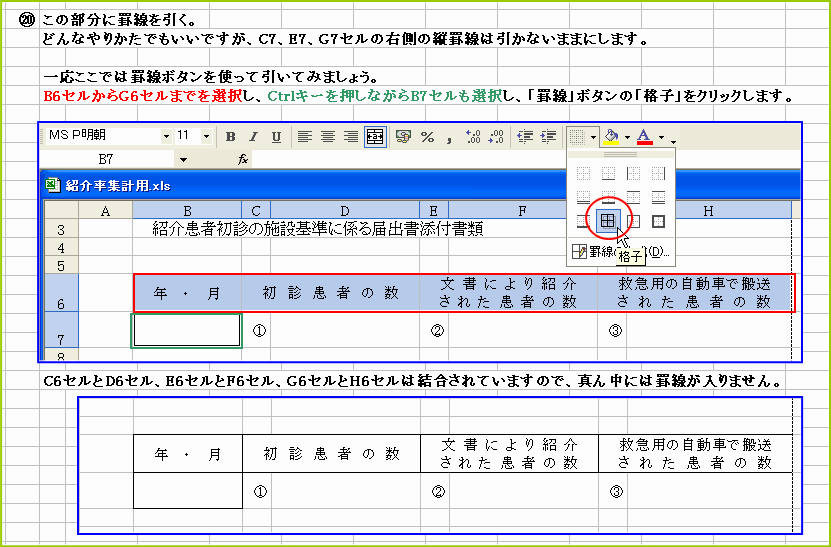Select row 7 header
Viewport: 831px width, 547px height.
(61, 330)
